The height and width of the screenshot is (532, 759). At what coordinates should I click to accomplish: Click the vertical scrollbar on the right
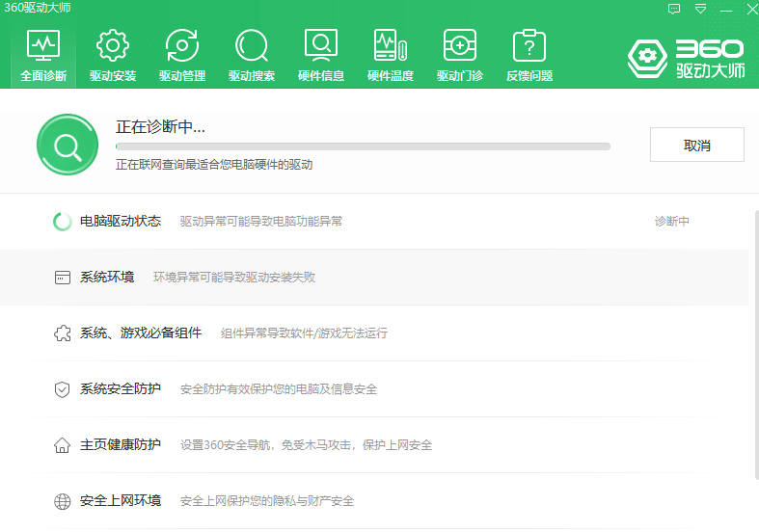[x=756, y=346]
